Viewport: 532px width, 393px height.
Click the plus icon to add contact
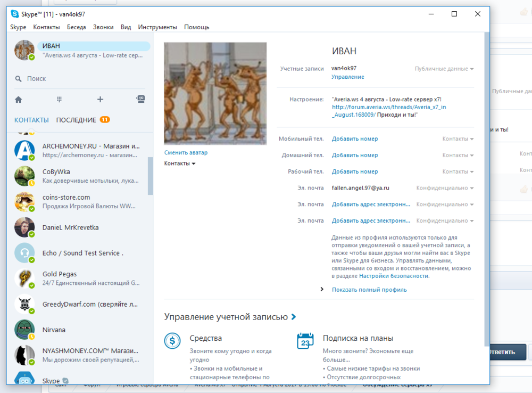[x=100, y=100]
